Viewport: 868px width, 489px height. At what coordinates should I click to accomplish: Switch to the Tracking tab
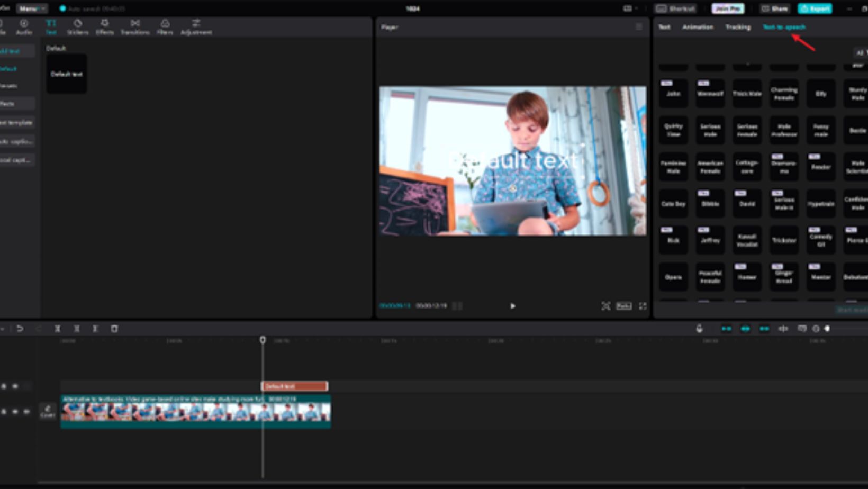point(738,27)
